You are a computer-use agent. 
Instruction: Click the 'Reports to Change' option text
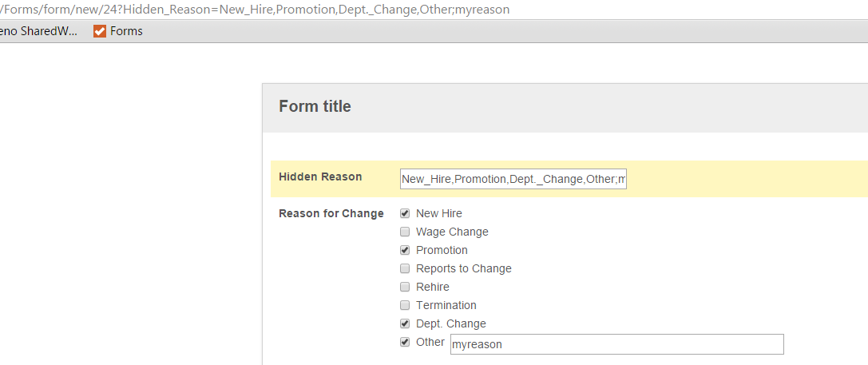464,268
